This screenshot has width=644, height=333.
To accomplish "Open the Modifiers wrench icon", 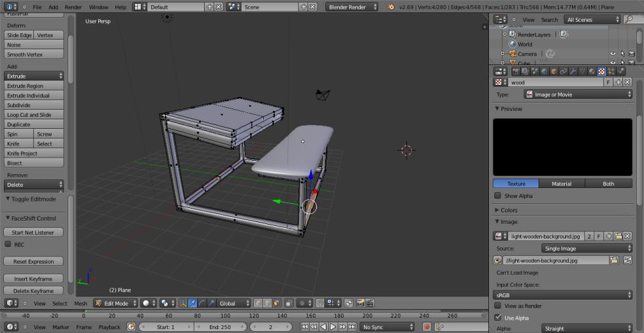I will 573,71.
